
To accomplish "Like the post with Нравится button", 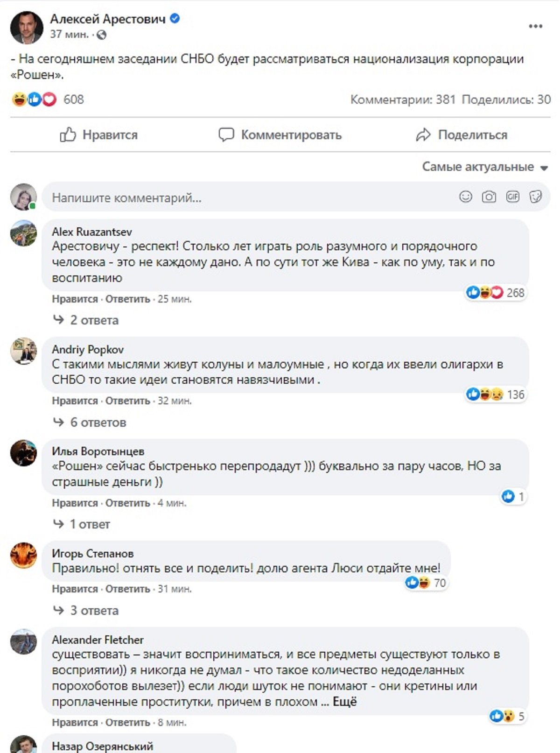I will point(99,135).
